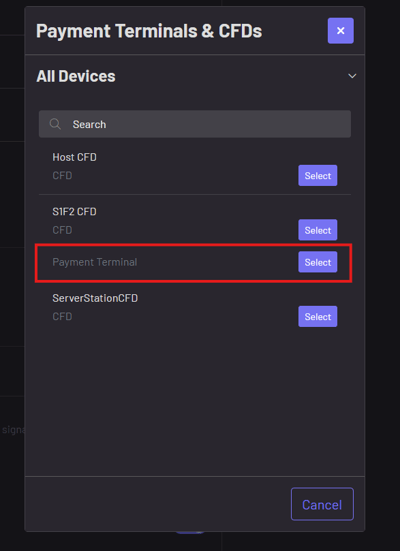Image resolution: width=400 pixels, height=551 pixels.
Task: Click the Payment Terminals & CFDs title
Action: click(149, 31)
